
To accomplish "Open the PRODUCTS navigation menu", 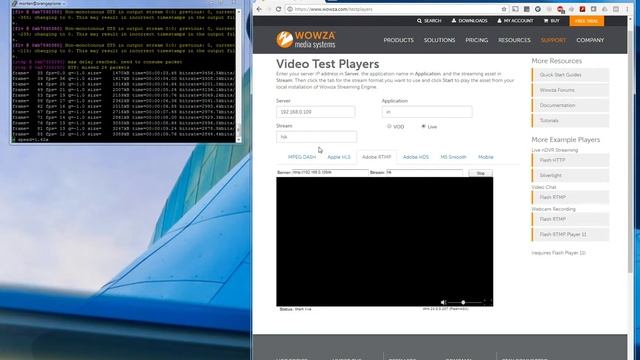I will pyautogui.click(x=398, y=40).
